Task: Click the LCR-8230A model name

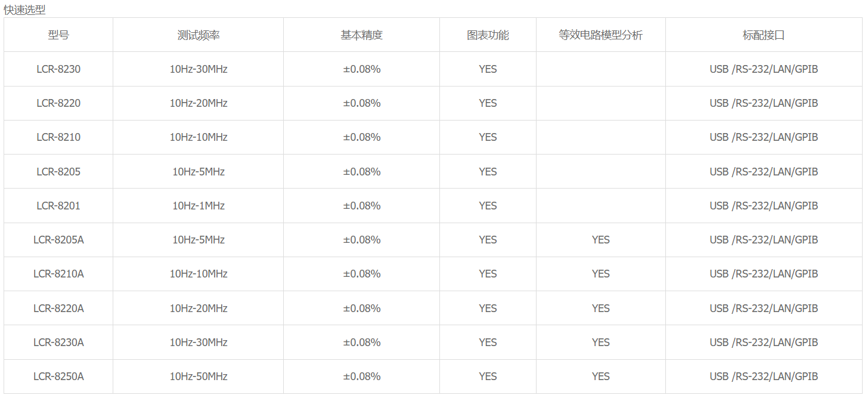Action: [58, 343]
